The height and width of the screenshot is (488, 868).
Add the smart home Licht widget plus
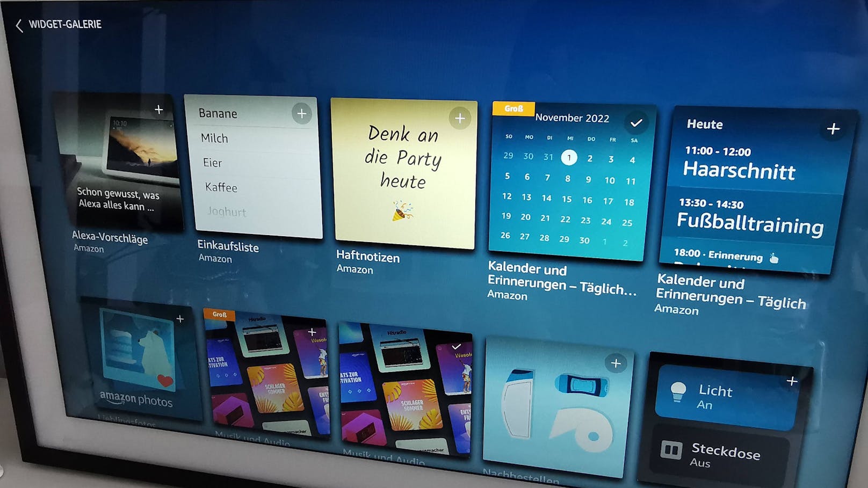point(792,381)
